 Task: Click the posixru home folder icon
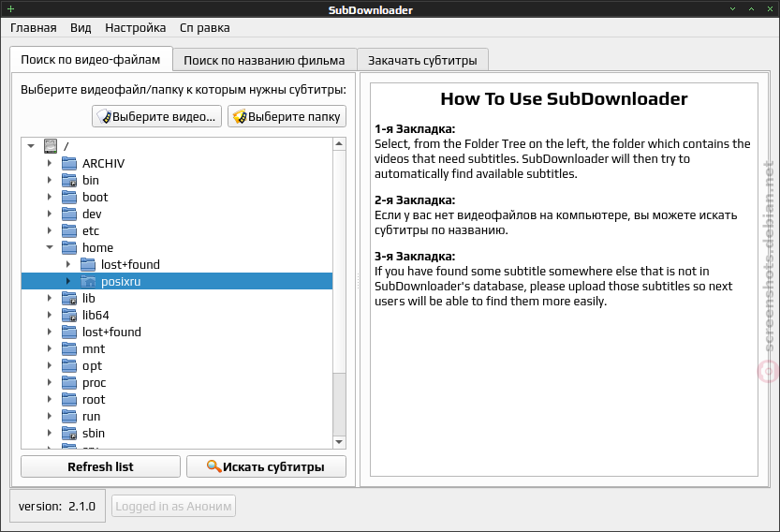(x=88, y=281)
